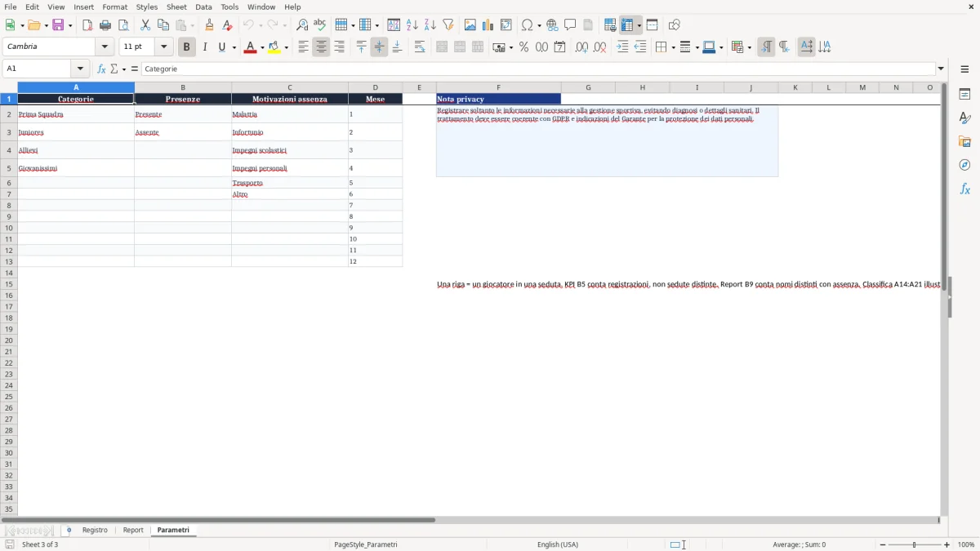
Task: Toggle Underline formatting
Action: click(222, 47)
